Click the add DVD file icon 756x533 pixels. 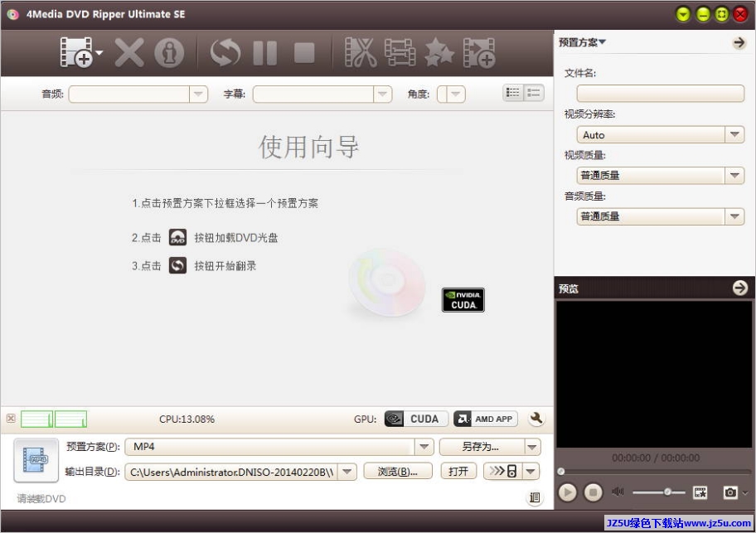(76, 52)
